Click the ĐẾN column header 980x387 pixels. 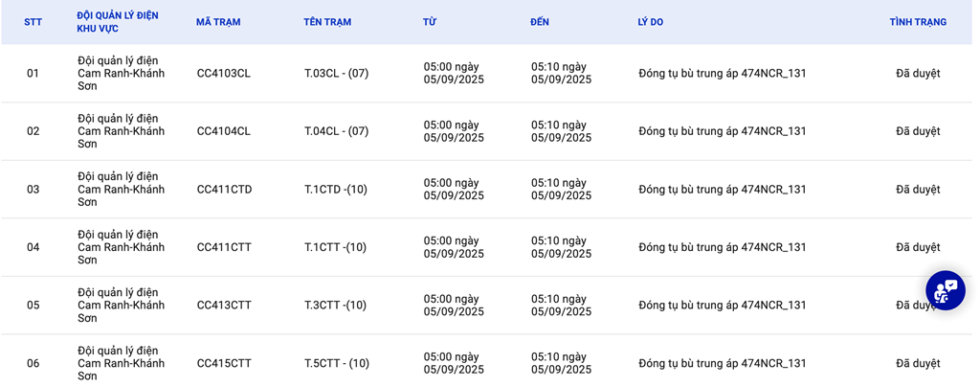pyautogui.click(x=540, y=22)
